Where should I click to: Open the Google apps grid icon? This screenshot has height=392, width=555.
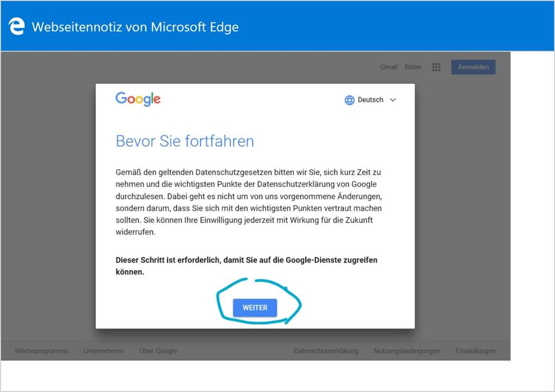[x=436, y=67]
